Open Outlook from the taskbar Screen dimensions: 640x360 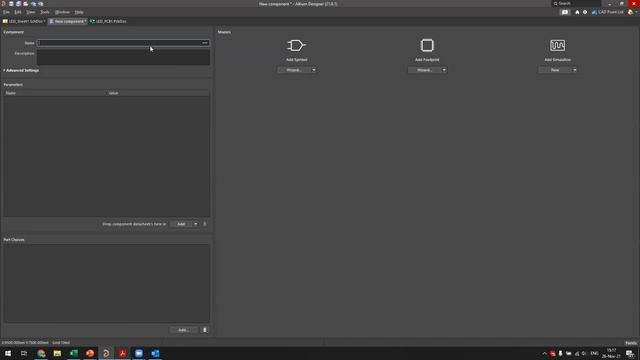click(x=155, y=353)
